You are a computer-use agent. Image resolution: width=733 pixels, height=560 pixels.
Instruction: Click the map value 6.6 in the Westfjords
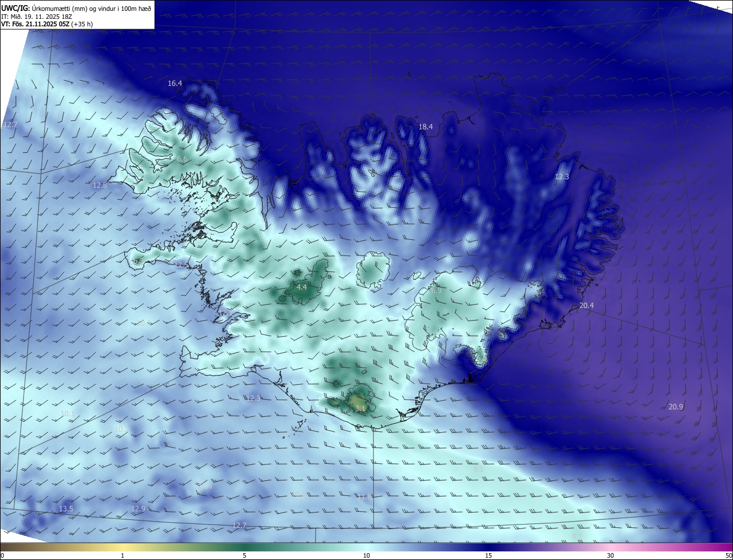[183, 159]
